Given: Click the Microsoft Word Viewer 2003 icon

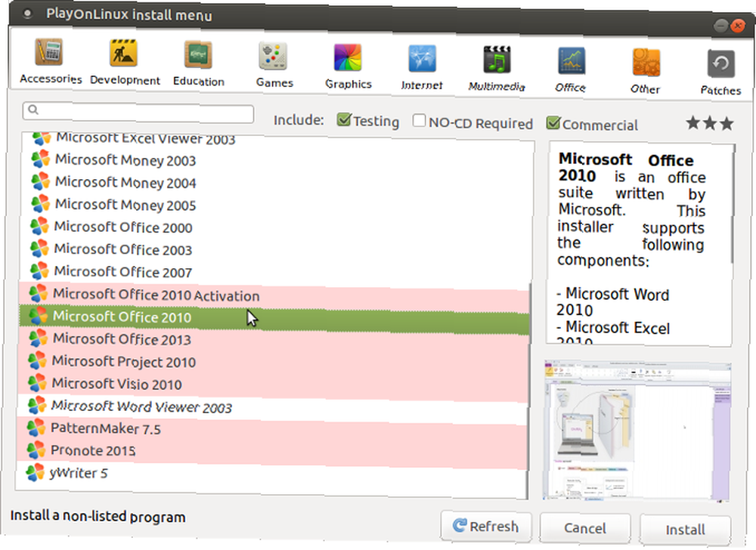Looking at the screenshot, I should click(x=37, y=406).
